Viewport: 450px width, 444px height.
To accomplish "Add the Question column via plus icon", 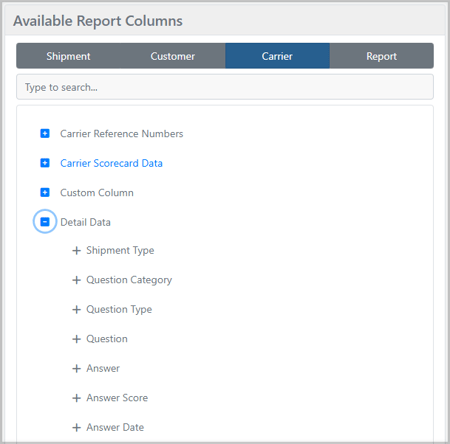I will pos(77,339).
